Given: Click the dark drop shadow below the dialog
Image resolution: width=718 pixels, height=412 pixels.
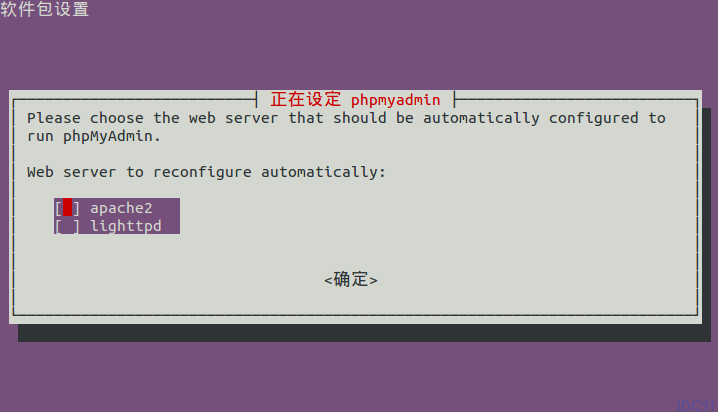Looking at the screenshot, I should (x=364, y=333).
